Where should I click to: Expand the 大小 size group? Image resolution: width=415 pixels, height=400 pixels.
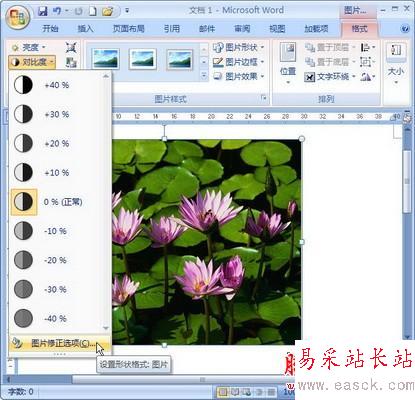tap(396, 63)
